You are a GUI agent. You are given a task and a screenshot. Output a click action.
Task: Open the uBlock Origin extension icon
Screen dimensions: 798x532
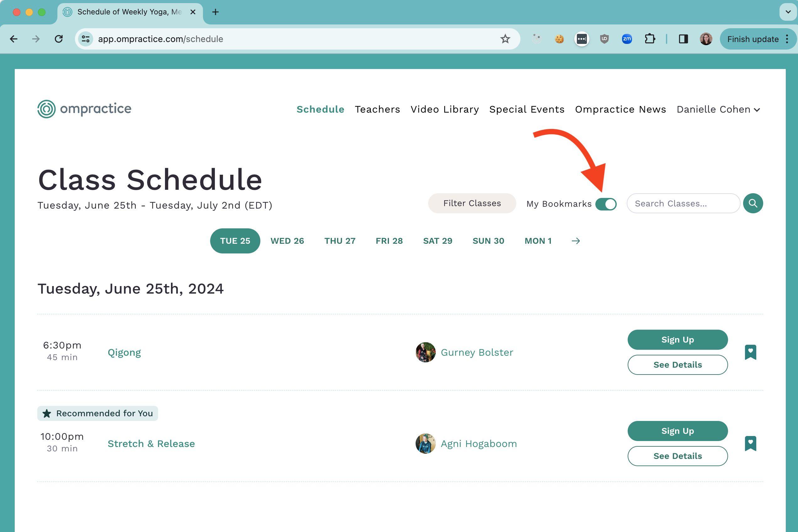coord(604,39)
